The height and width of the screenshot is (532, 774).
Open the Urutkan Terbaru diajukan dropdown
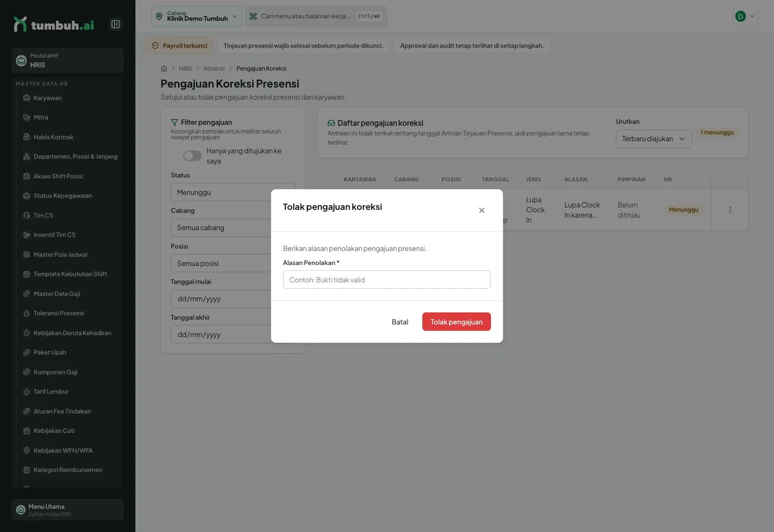654,139
